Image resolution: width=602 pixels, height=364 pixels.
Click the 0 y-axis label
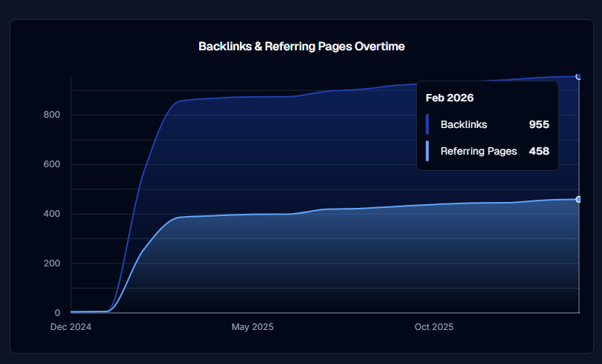(56, 313)
